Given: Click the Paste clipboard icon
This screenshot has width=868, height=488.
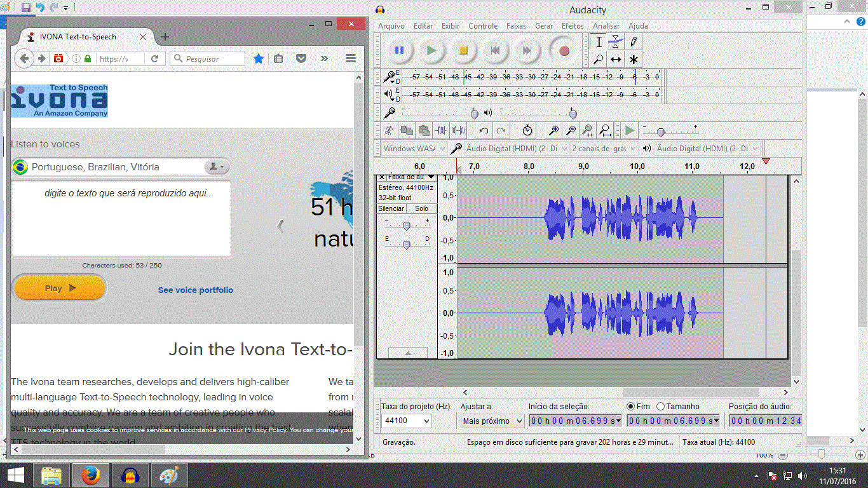Looking at the screenshot, I should click(x=424, y=130).
